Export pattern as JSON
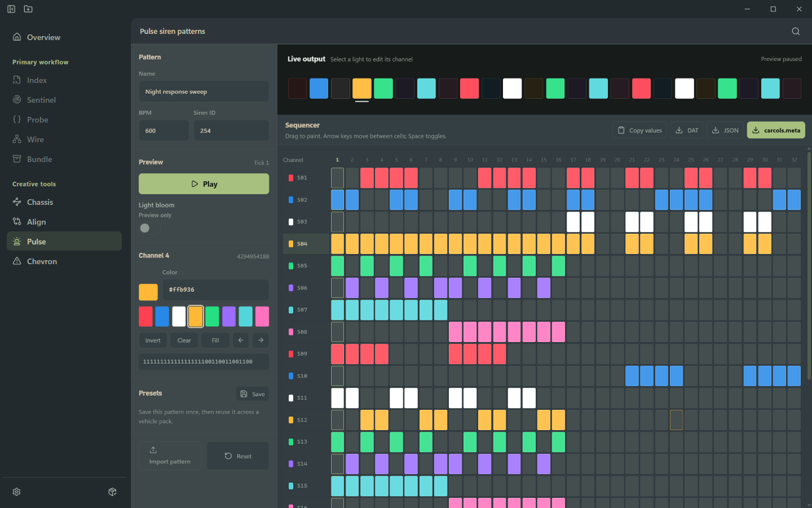This screenshot has width=812, height=508. (x=725, y=130)
